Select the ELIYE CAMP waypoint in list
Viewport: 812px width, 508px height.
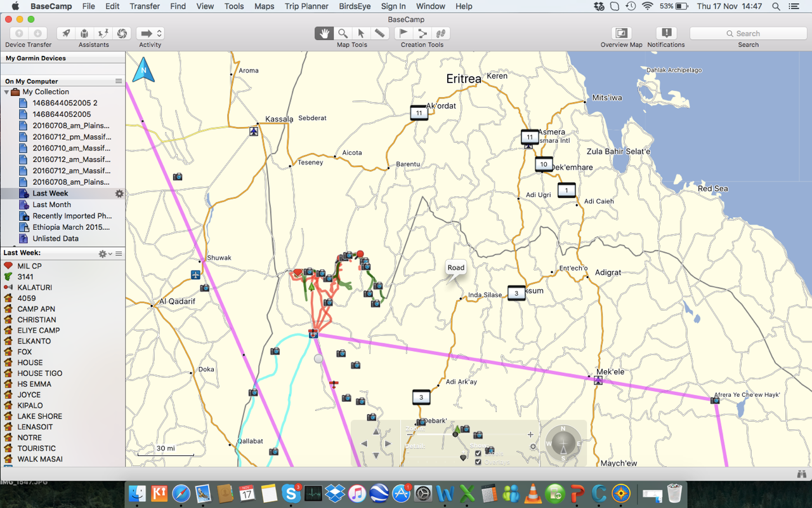(39, 330)
